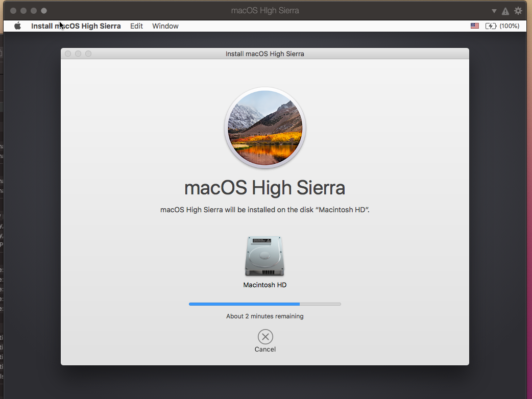Click the macOS High Sierra heading
This screenshot has height=399, width=532.
click(x=264, y=188)
